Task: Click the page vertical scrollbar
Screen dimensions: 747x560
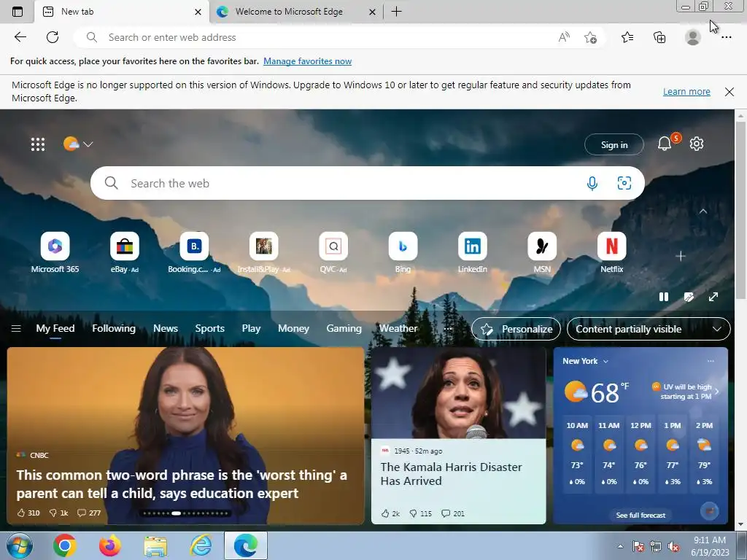Action: (740, 209)
